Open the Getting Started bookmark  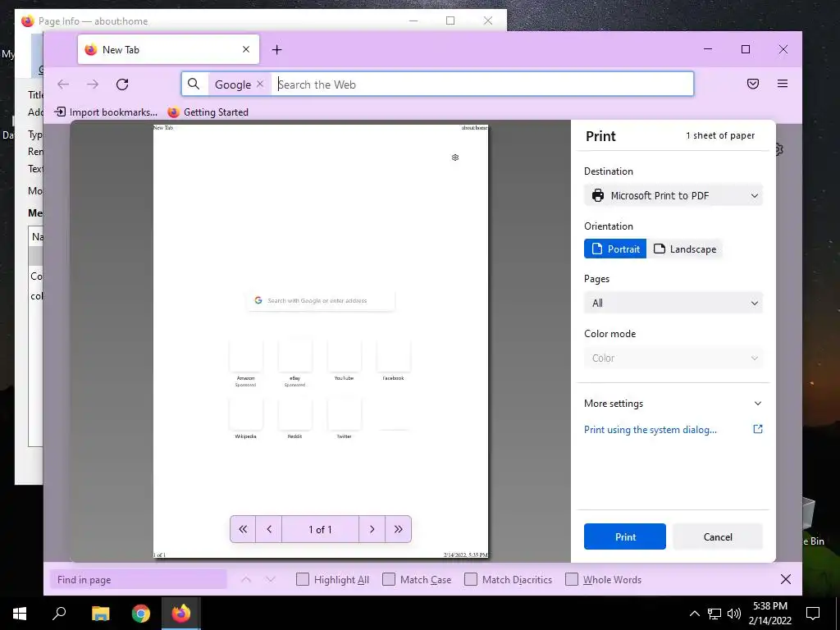point(208,112)
